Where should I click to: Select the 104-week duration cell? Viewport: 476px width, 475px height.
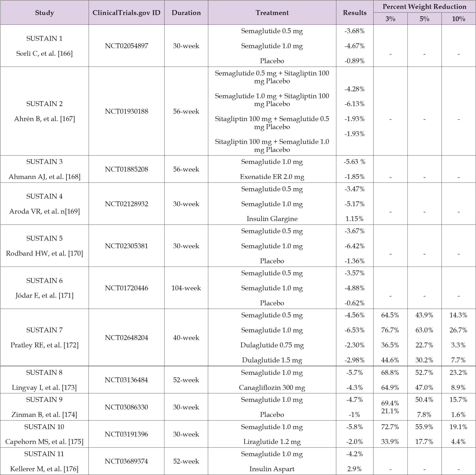coord(186,288)
